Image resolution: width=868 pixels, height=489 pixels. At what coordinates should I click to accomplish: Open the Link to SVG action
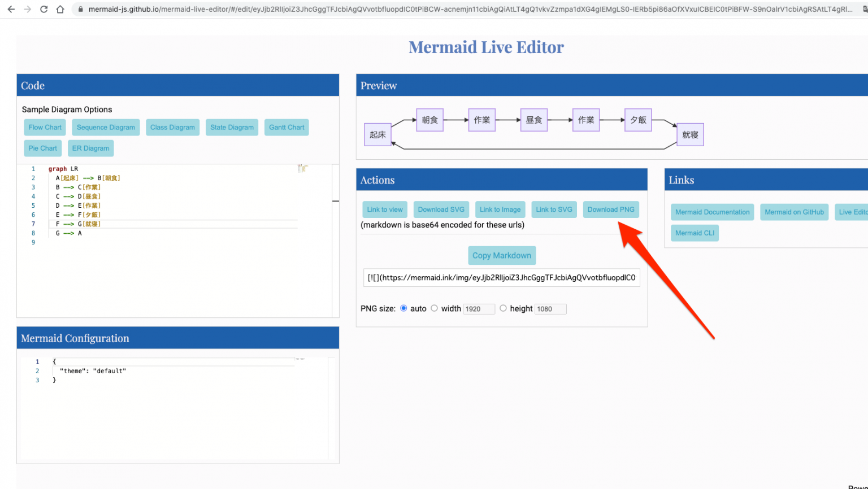[554, 209]
